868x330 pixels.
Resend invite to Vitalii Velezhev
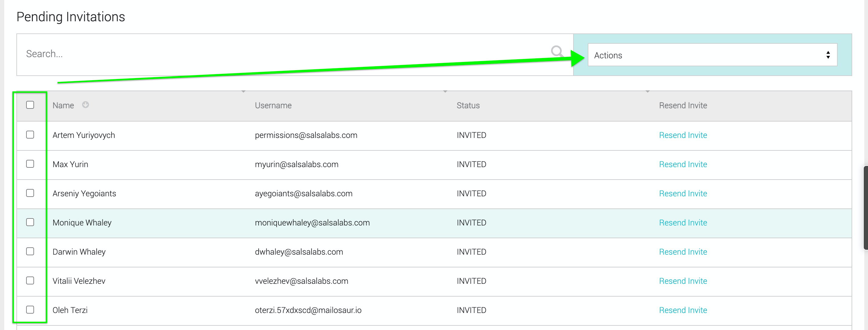pos(683,281)
